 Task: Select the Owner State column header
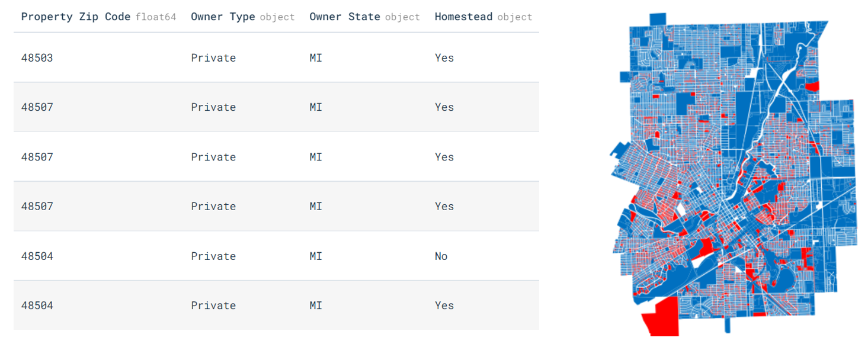[345, 17]
